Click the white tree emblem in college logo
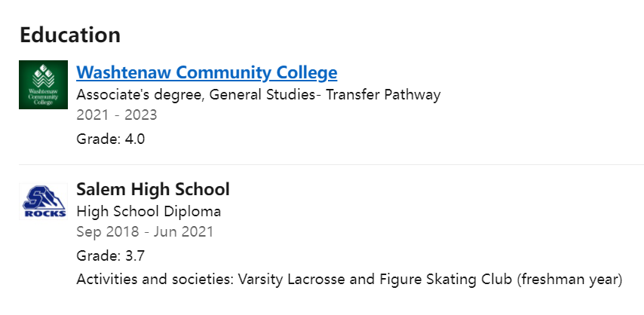The width and height of the screenshot is (644, 315). [x=43, y=76]
